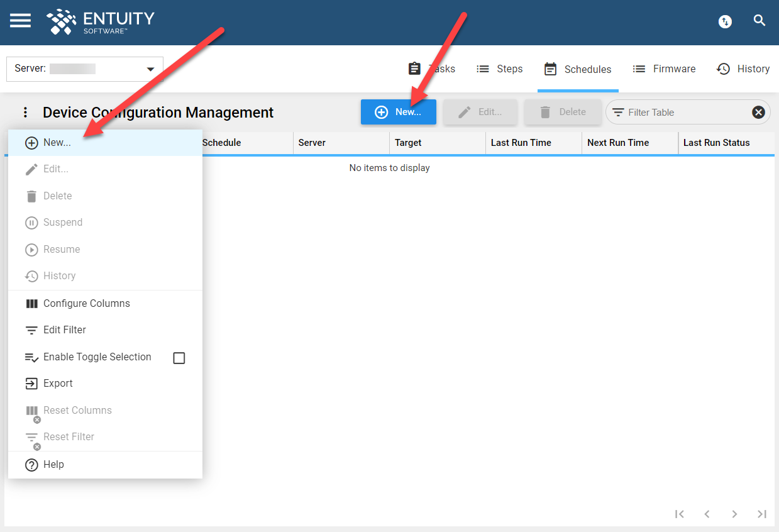This screenshot has width=779, height=532.
Task: Click the Export icon in the context menu
Action: [32, 384]
